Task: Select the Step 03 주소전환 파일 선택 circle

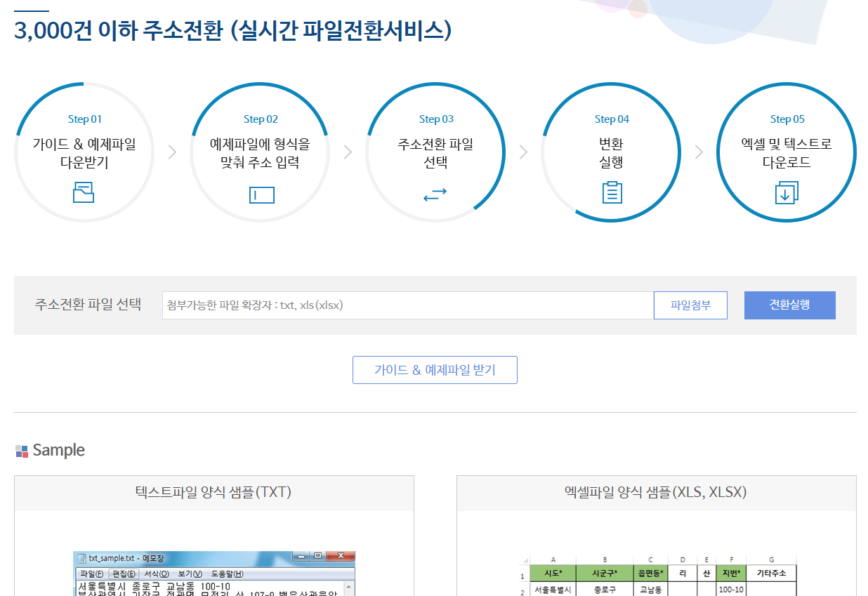Action: click(x=435, y=151)
